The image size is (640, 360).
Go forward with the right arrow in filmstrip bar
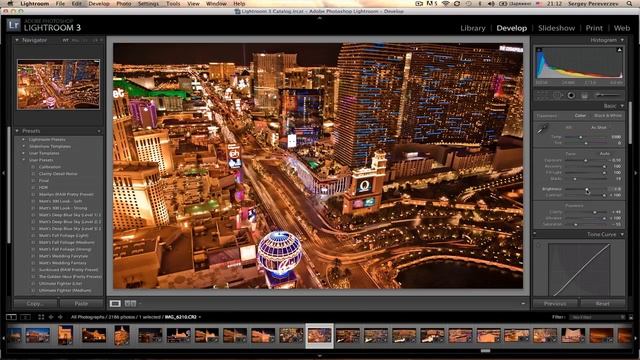tap(60, 317)
